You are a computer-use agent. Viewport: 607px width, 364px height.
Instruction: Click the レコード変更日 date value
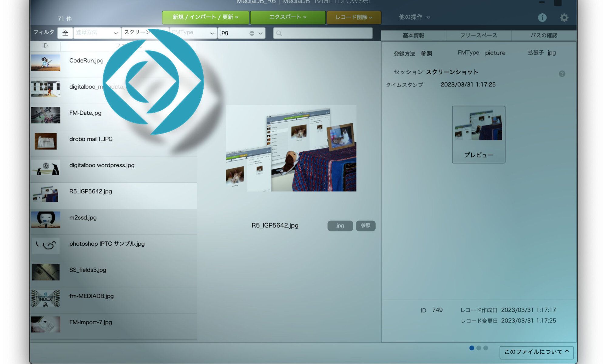pyautogui.click(x=528, y=321)
